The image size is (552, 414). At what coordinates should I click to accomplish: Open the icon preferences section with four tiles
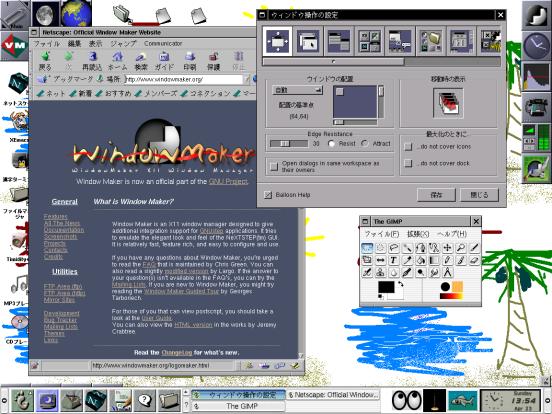click(x=369, y=41)
